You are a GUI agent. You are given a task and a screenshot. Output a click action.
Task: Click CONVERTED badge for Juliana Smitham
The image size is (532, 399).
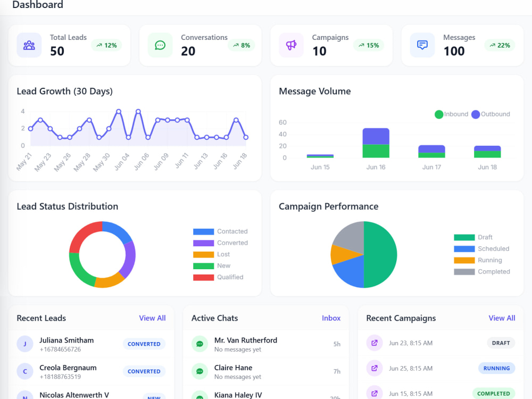[144, 344]
